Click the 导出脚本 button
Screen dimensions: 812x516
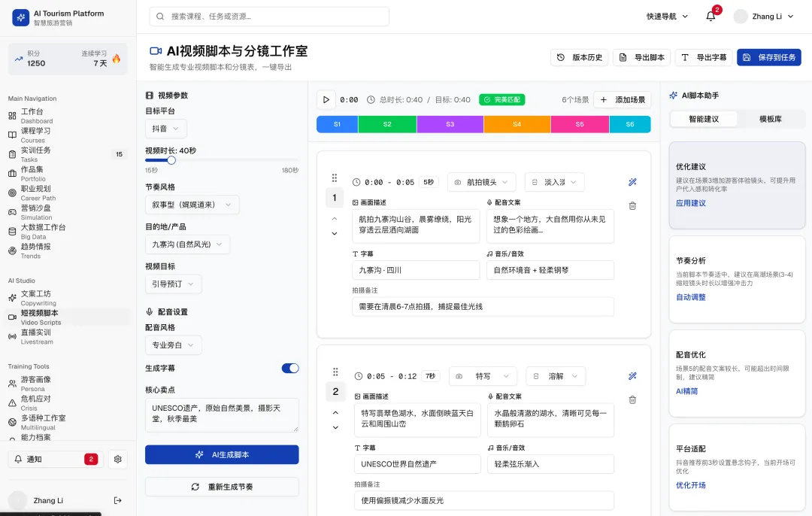pos(641,57)
